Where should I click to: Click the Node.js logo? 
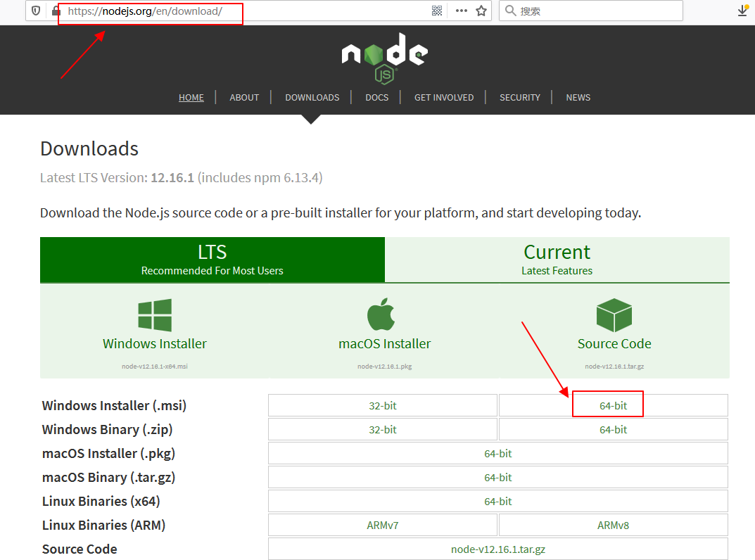click(x=383, y=58)
